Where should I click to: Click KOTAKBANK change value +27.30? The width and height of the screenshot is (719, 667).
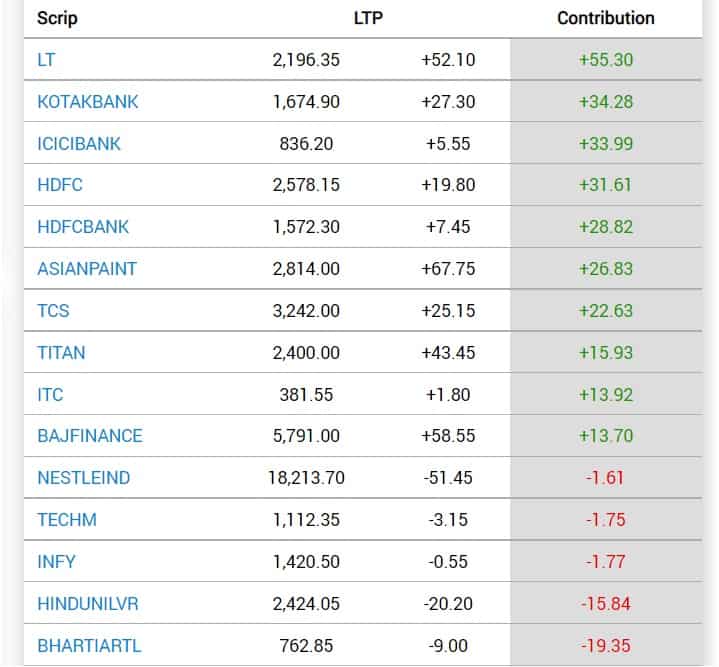point(448,102)
